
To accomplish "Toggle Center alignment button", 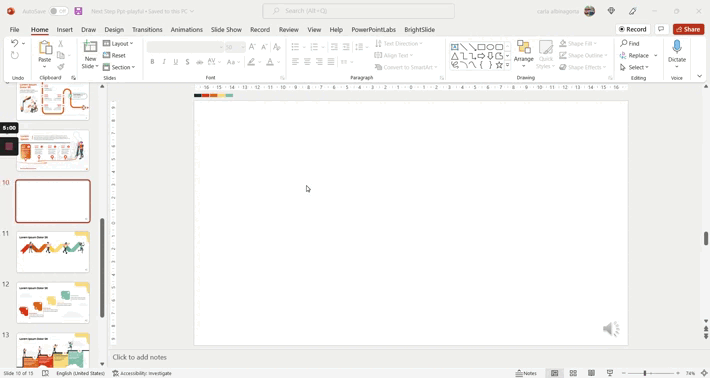I will click(307, 62).
